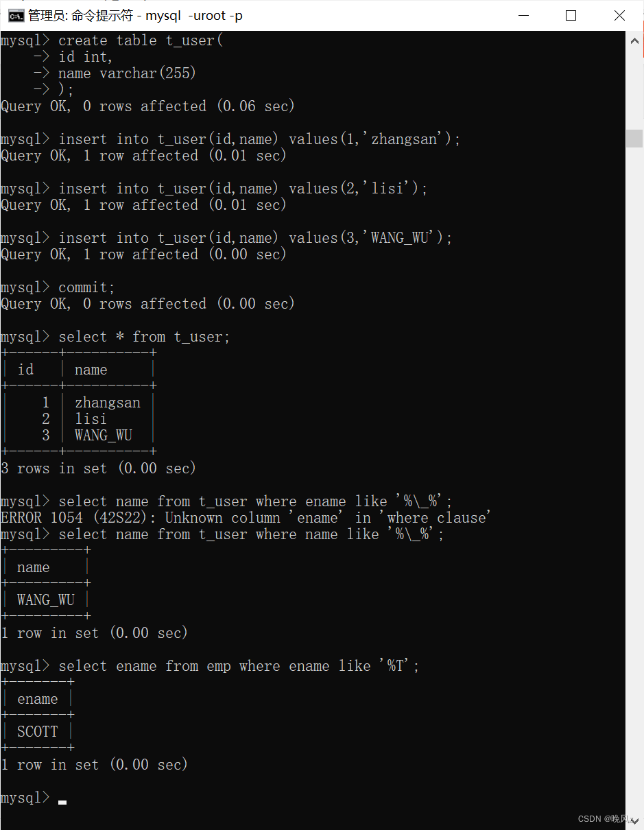Click the ename like '%T' query line

click(x=239, y=666)
